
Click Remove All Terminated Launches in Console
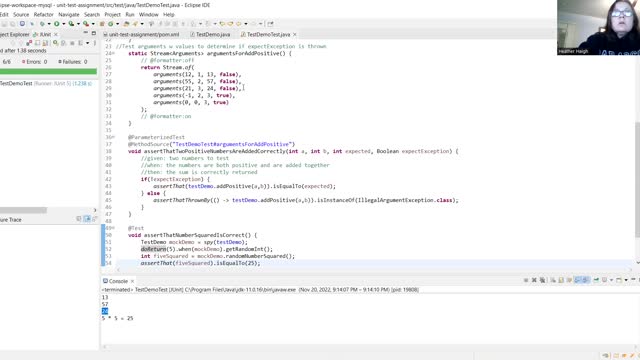[x=542, y=280]
